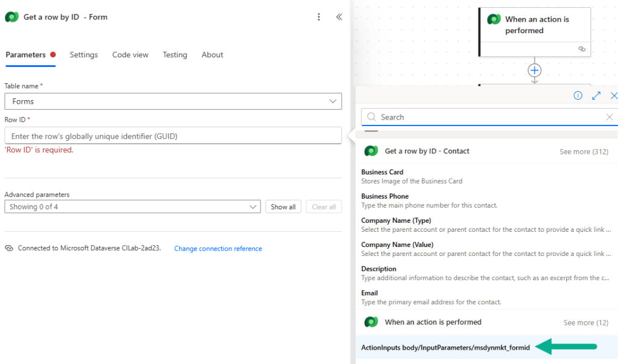
Task: Select ActionInputs msdynmkt_formid dynamic content
Action: (x=445, y=348)
